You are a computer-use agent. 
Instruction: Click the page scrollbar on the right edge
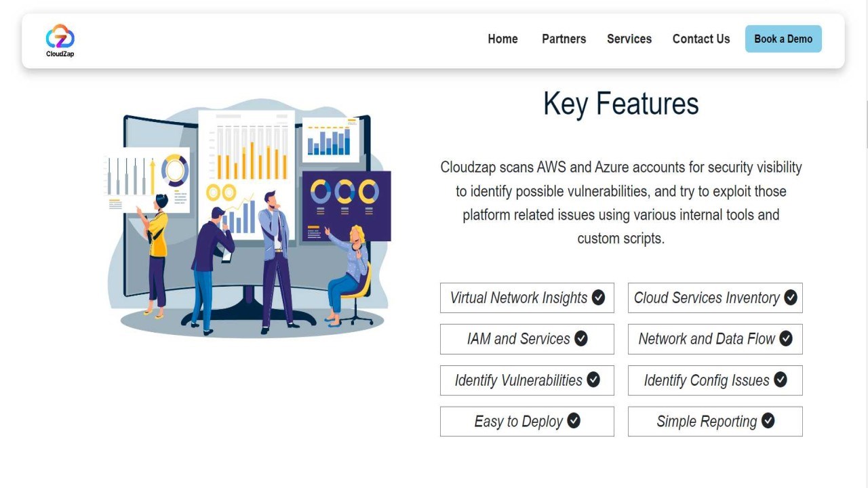coord(867,123)
